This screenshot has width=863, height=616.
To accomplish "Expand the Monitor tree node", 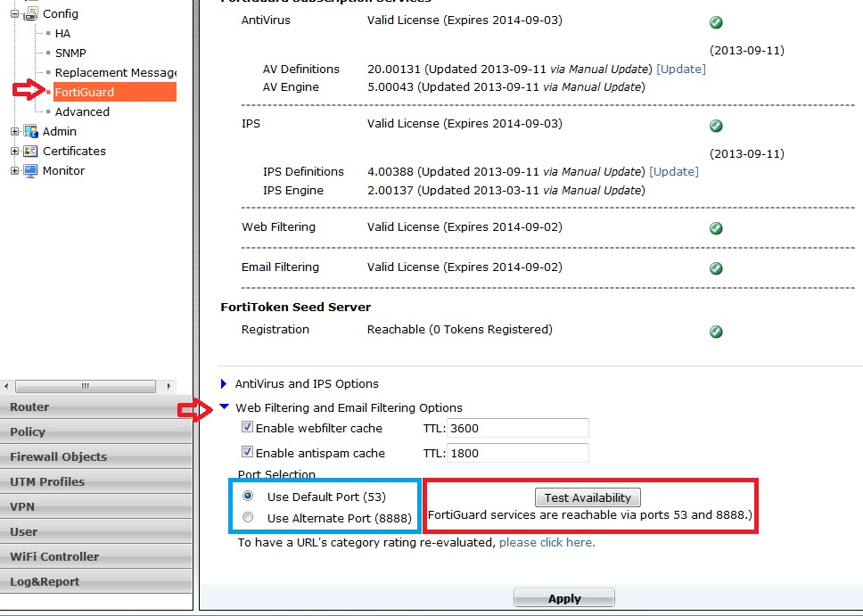I will (x=15, y=170).
